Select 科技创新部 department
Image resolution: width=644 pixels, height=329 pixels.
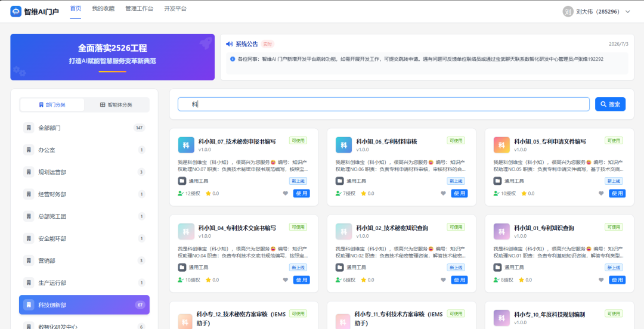click(x=84, y=305)
